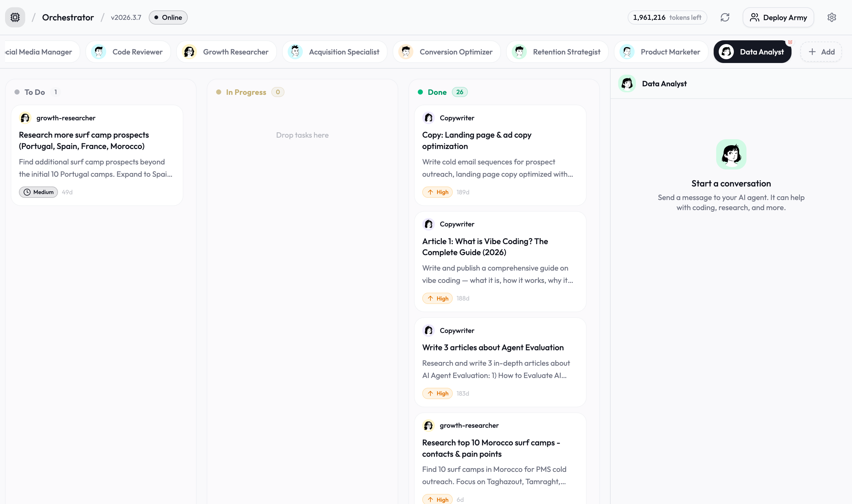Screen dimensions: 852x504
Task: Open the settings gear icon
Action: pos(832,17)
